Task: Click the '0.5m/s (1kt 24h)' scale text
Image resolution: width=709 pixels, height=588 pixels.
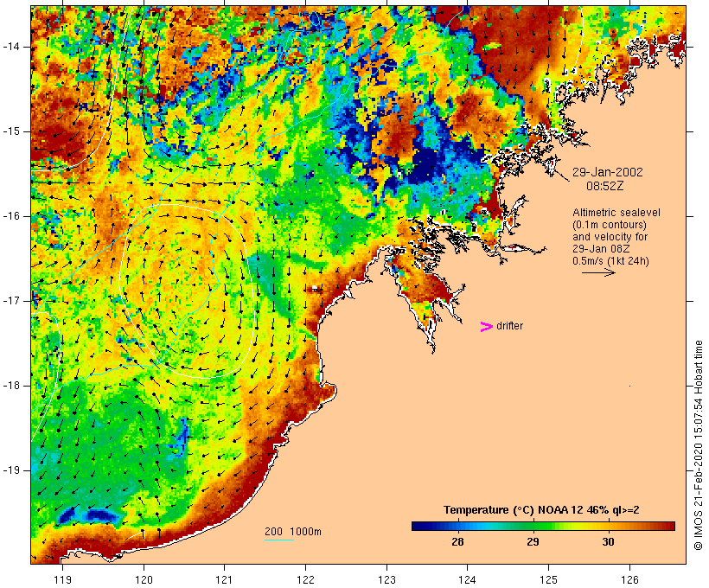Action: click(610, 261)
